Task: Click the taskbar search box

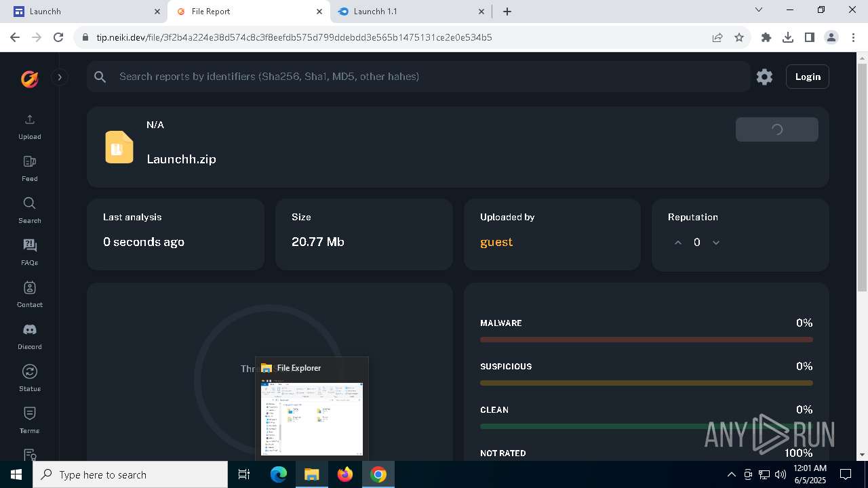Action: pos(130,474)
